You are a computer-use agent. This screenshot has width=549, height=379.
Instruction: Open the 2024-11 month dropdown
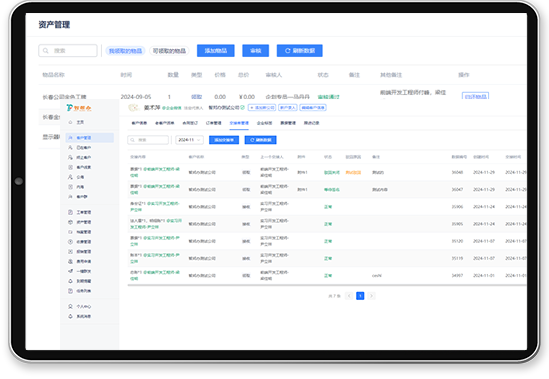pos(189,140)
